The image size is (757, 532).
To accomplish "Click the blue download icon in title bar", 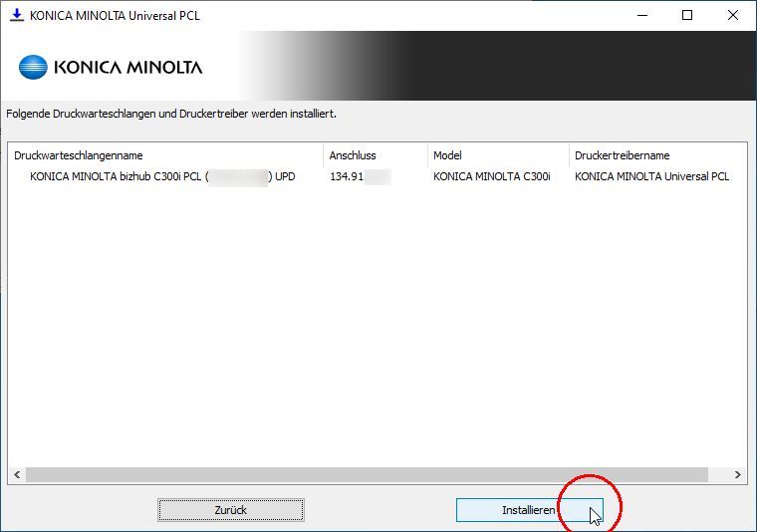I will pos(16,15).
